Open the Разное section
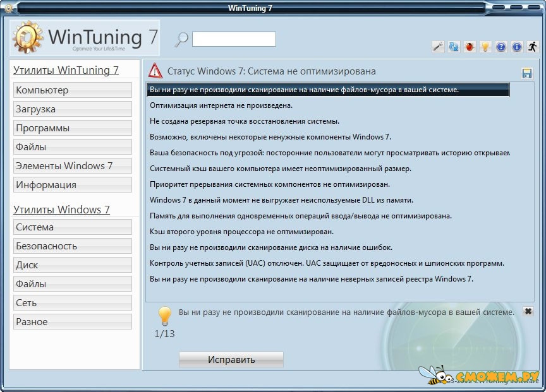The width and height of the screenshot is (546, 392). tap(73, 322)
